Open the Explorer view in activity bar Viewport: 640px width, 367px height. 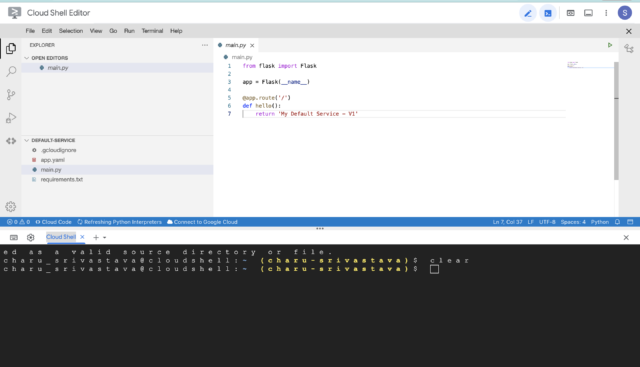pyautogui.click(x=11, y=49)
